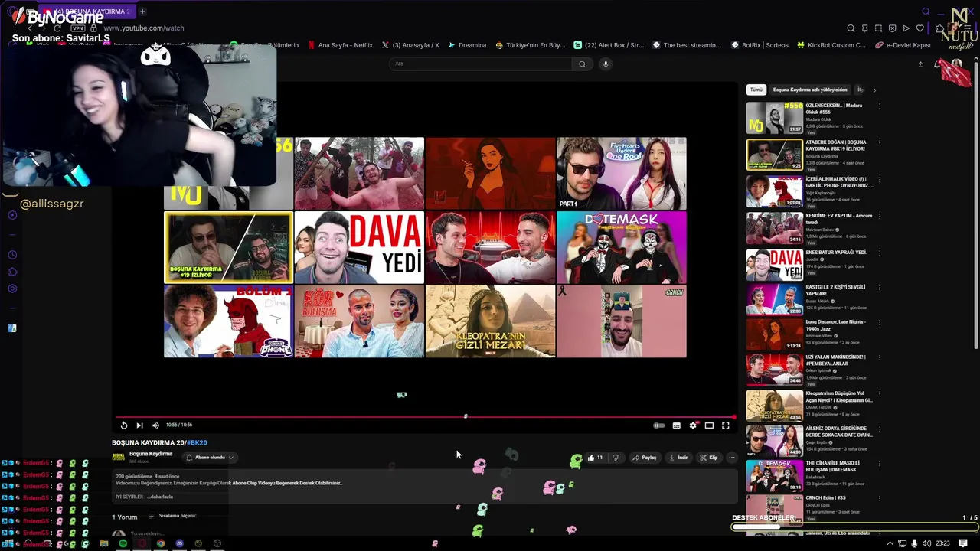Image resolution: width=980 pixels, height=551 pixels.
Task: Skip to next video with player Next button
Action: pyautogui.click(x=139, y=425)
